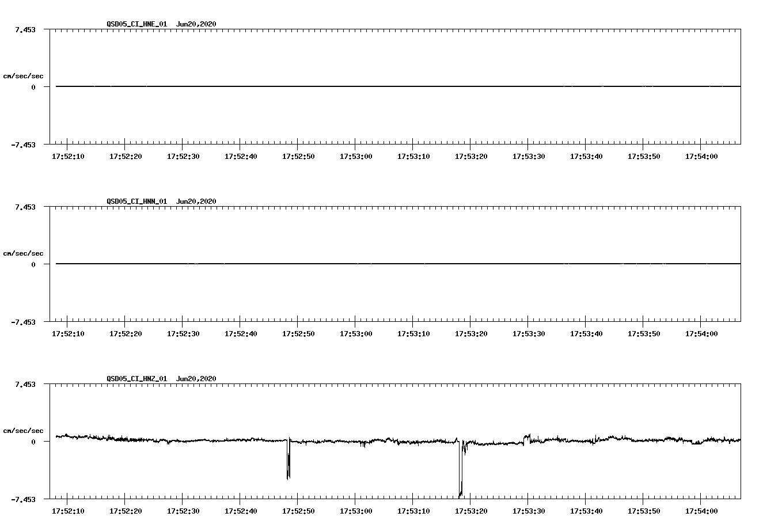782x532 pixels.
Task: Click 17:52:50 time label under HNN plot
Action: click(x=298, y=333)
